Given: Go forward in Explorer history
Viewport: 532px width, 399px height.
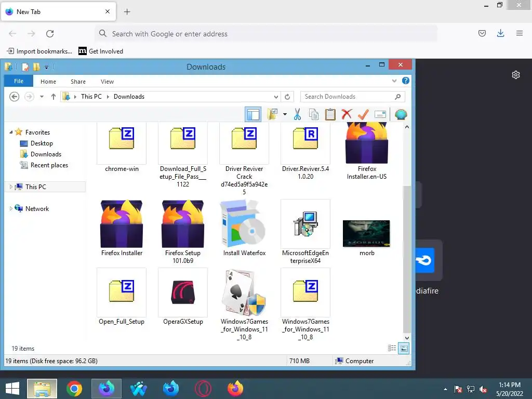Looking at the screenshot, I should click(x=30, y=97).
